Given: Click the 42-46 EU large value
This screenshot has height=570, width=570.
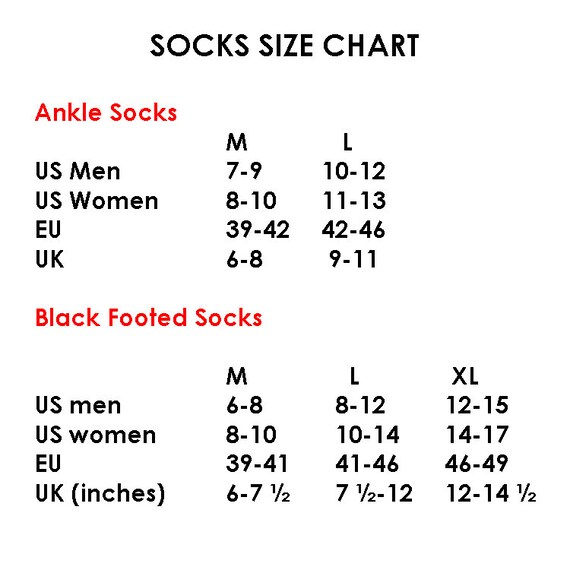Looking at the screenshot, I should click(x=353, y=230).
